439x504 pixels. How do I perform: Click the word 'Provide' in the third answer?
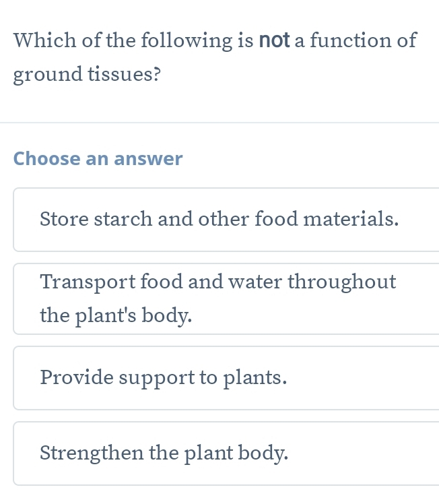76,377
